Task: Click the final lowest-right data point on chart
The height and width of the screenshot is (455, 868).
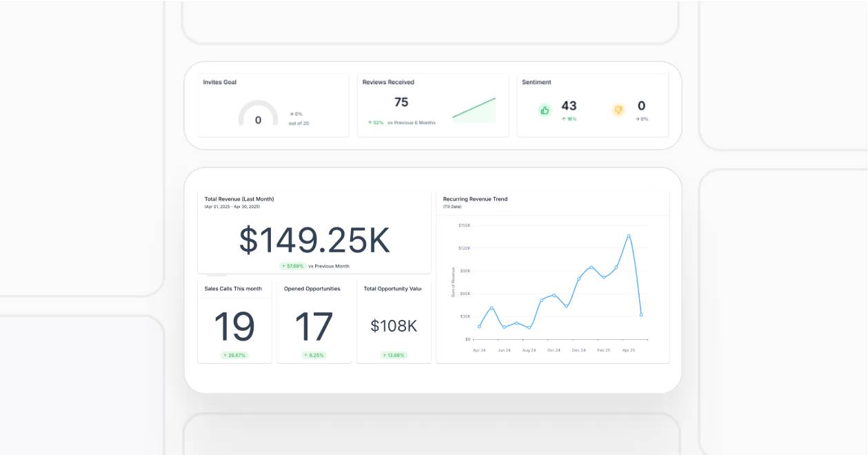Action: [x=641, y=315]
